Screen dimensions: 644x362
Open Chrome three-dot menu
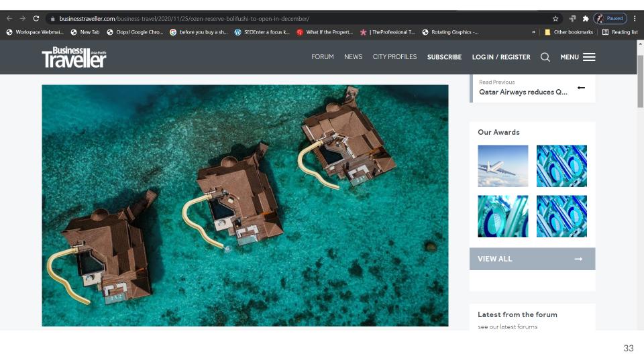point(635,19)
